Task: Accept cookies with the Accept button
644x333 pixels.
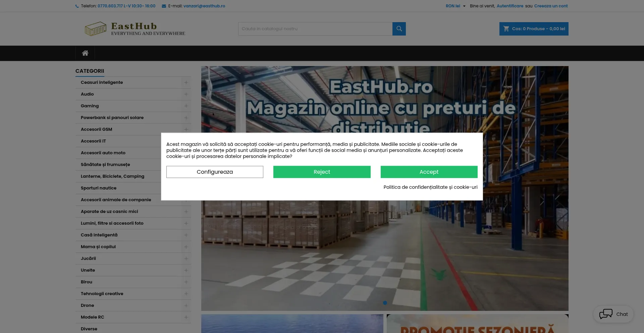Action: click(429, 172)
